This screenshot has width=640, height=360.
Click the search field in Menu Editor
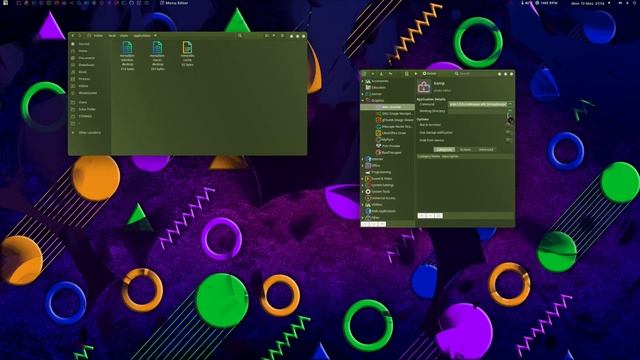pos(474,74)
